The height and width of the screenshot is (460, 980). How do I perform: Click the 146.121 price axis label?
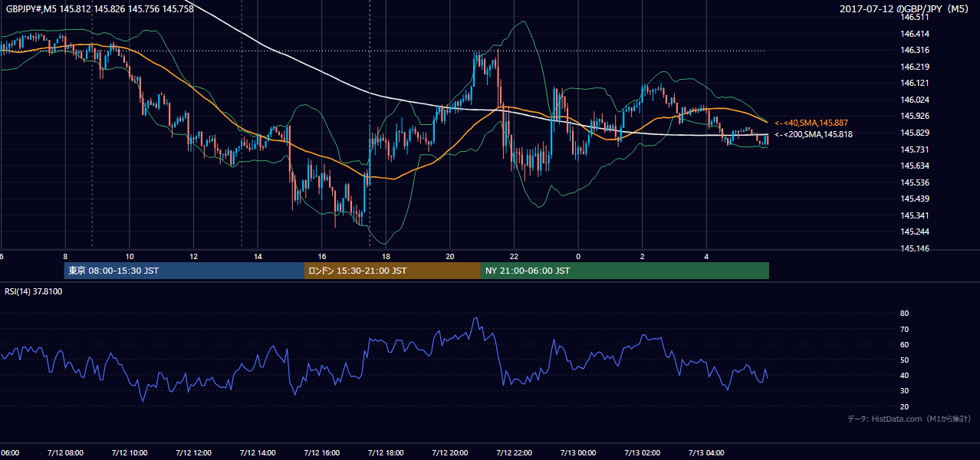tap(916, 83)
